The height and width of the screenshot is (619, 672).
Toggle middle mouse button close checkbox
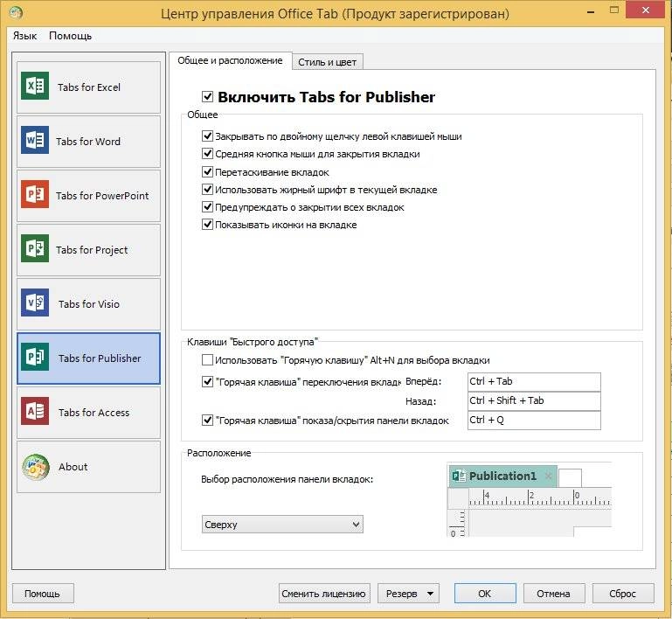click(x=207, y=154)
